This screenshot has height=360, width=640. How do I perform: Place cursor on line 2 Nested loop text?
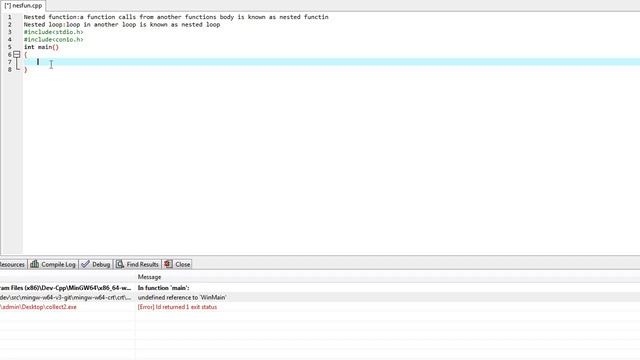point(122,24)
